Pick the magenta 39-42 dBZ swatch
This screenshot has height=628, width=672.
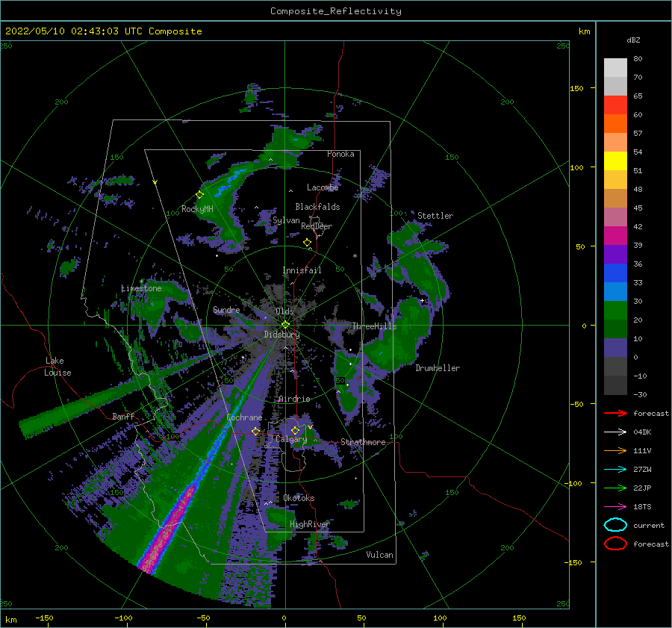click(x=615, y=235)
